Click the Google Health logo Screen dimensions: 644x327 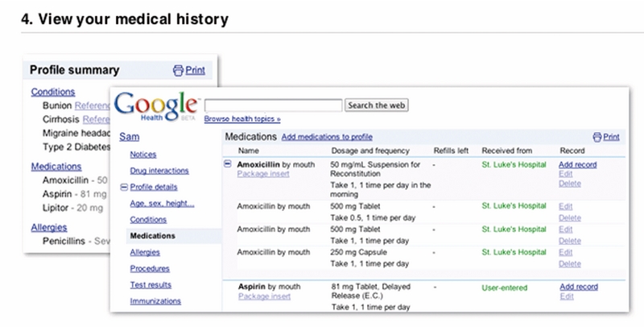157,106
